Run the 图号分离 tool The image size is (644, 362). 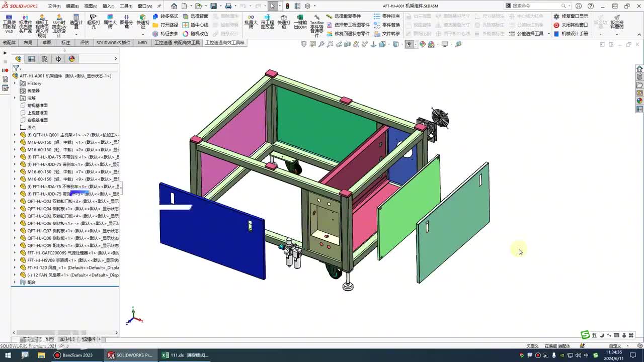click(x=126, y=22)
